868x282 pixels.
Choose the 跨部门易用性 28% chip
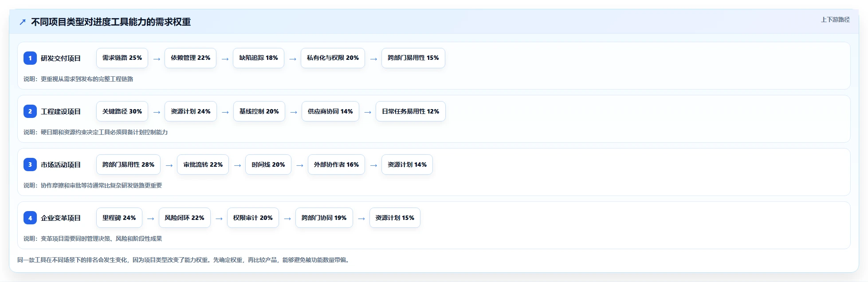128,164
